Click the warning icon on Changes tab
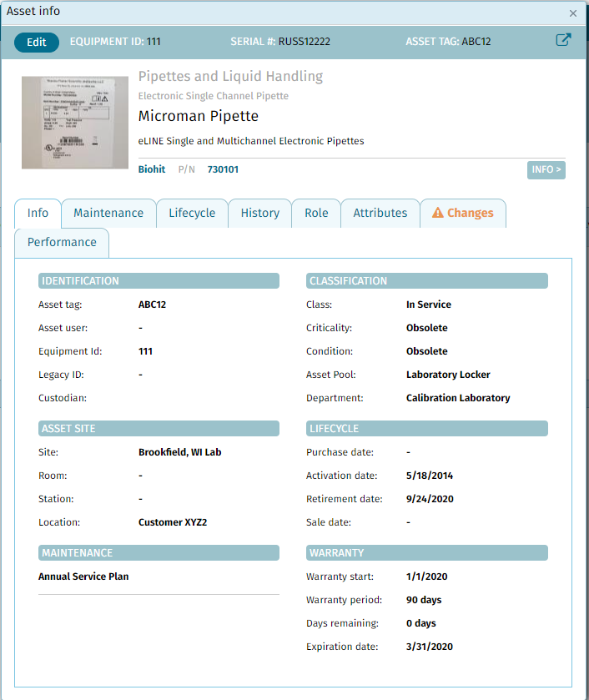The width and height of the screenshot is (589, 700). coord(438,213)
